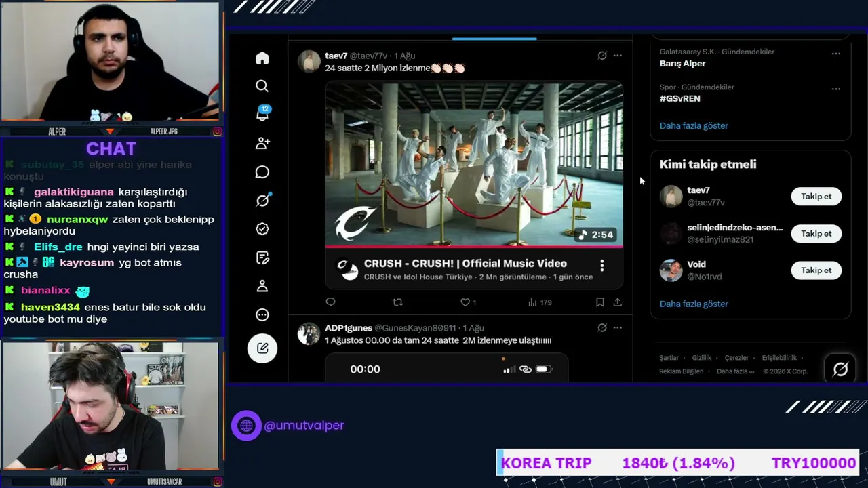The width and height of the screenshot is (868, 488).
Task: Follow Void with Takip et
Action: pos(816,270)
